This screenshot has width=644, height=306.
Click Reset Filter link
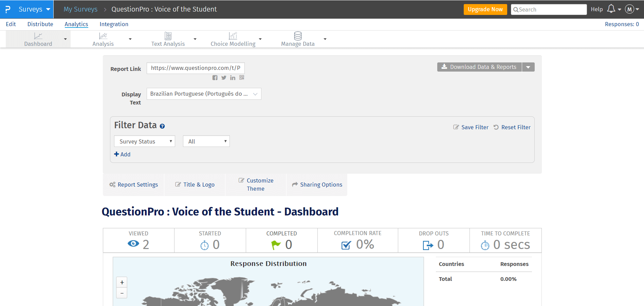point(512,127)
